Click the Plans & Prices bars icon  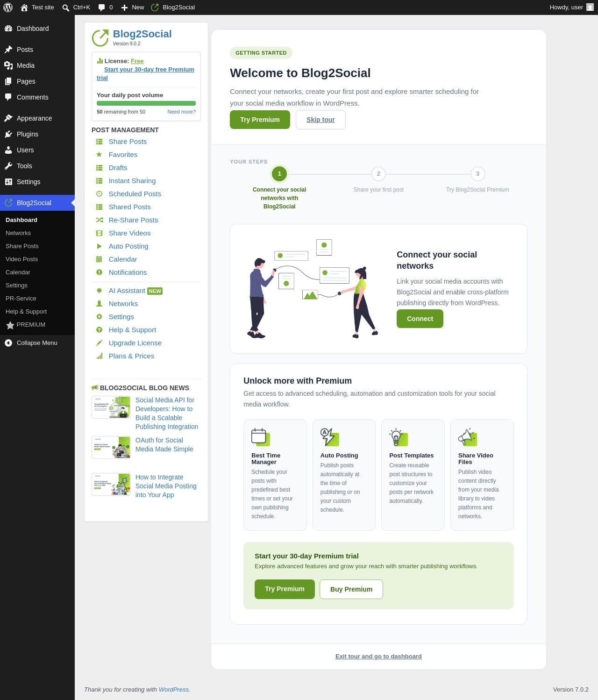[x=99, y=356]
